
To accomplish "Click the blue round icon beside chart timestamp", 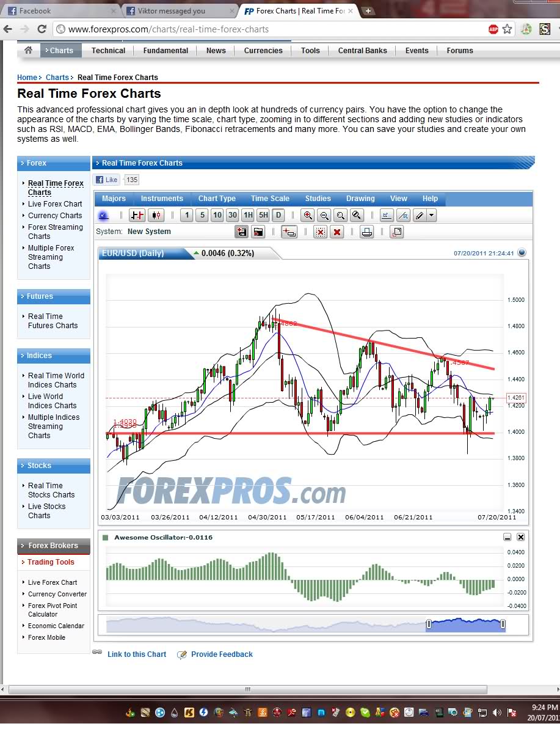I will (522, 253).
